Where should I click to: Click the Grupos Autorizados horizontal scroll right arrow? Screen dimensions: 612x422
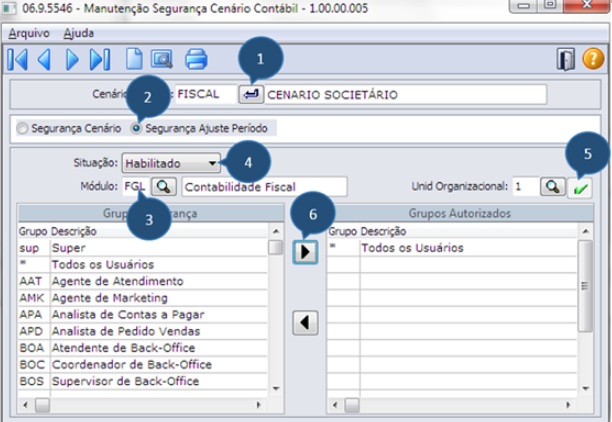pyautogui.click(x=568, y=405)
